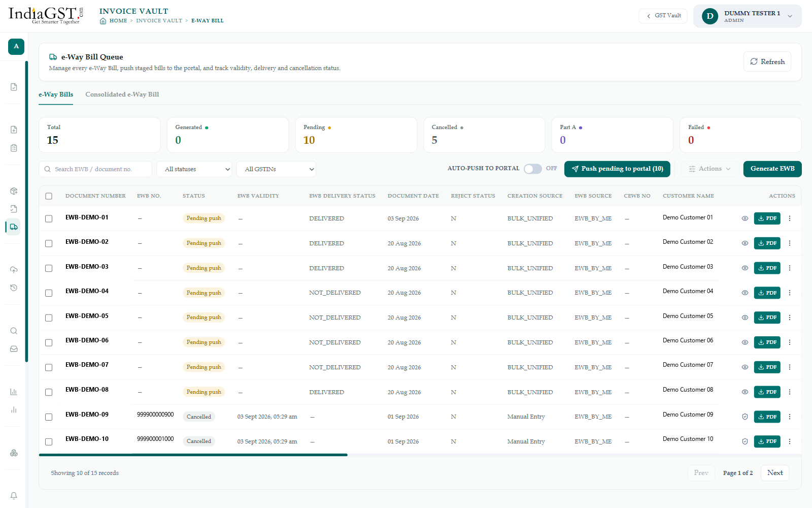Open the All statuses dropdown
The height and width of the screenshot is (508, 812).
pos(194,169)
